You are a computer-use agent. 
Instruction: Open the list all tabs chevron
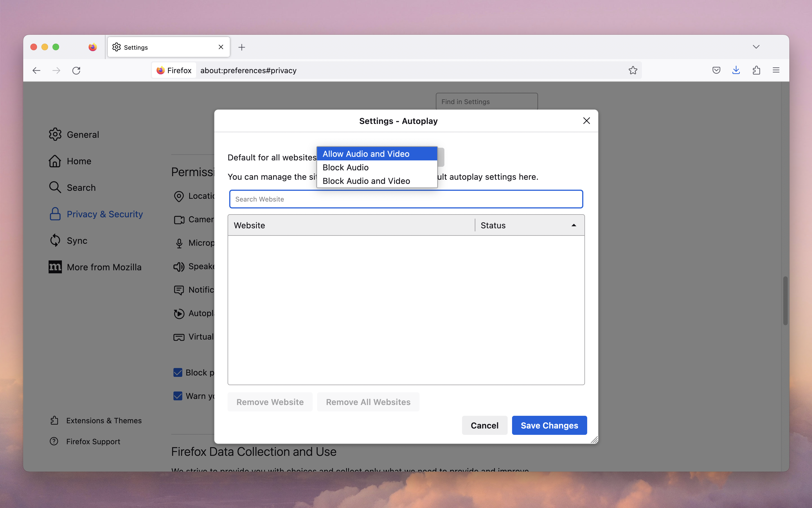point(756,47)
